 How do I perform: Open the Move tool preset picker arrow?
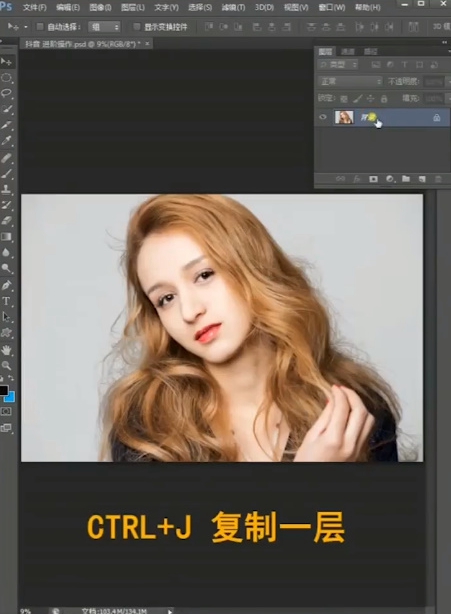coord(26,27)
